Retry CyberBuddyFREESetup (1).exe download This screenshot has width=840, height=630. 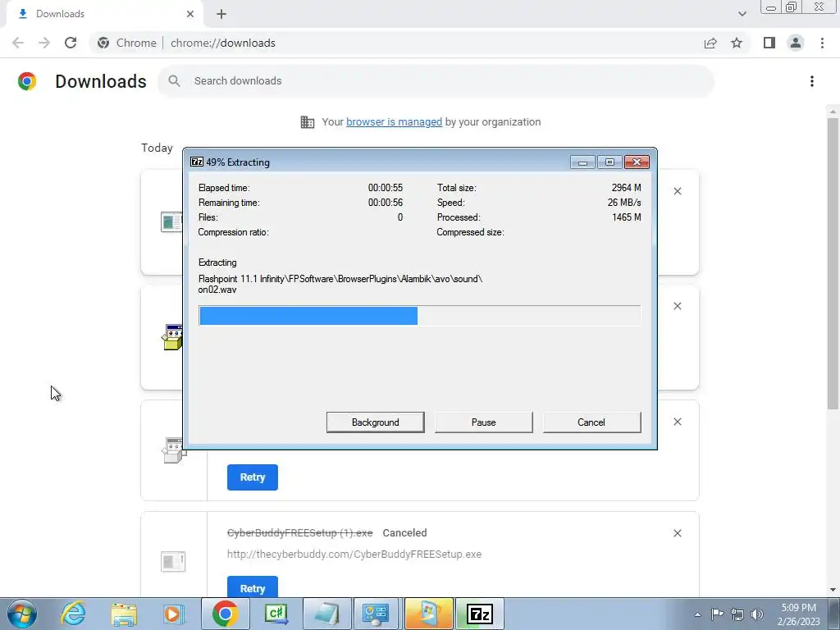coord(253,587)
